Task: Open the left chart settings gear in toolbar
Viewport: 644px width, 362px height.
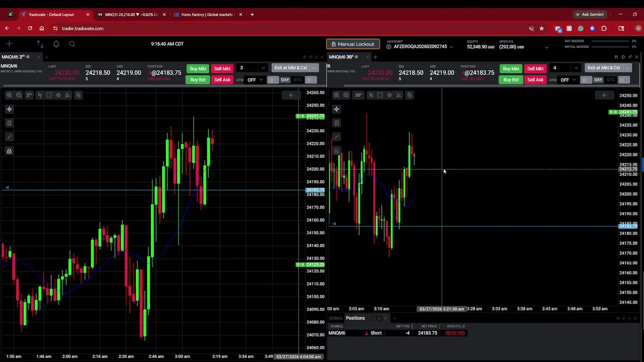Action: coord(58,95)
